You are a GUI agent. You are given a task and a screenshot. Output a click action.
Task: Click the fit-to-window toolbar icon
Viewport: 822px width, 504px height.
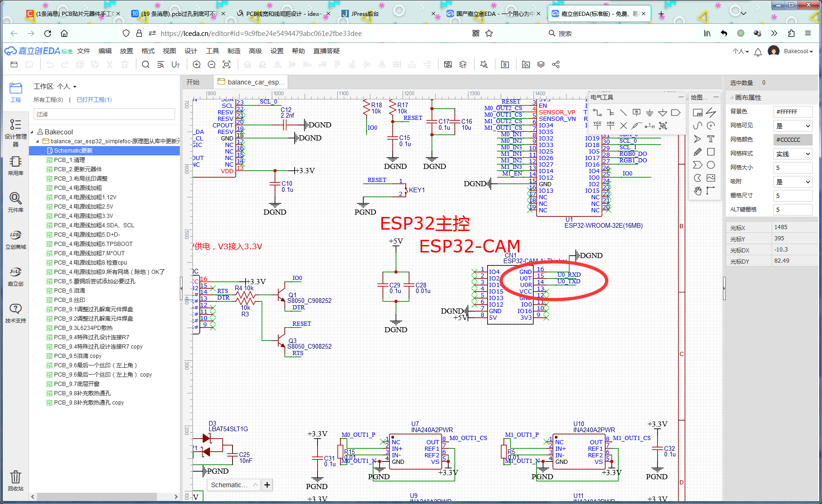coord(227,64)
